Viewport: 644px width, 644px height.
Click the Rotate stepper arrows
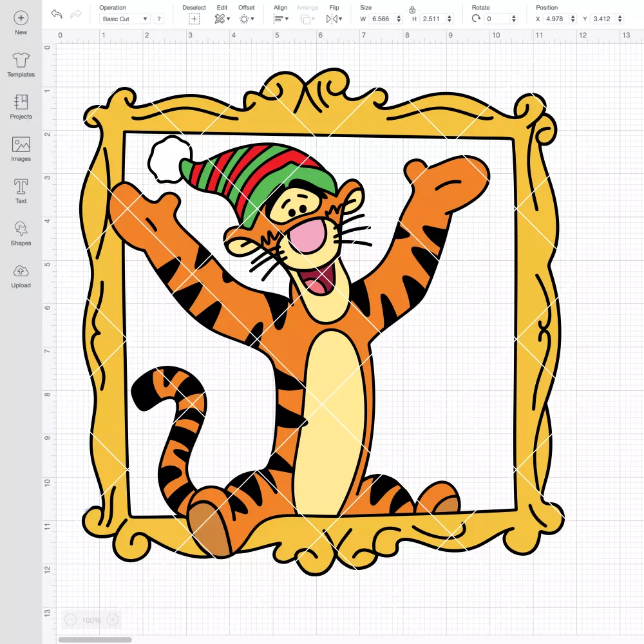point(514,19)
